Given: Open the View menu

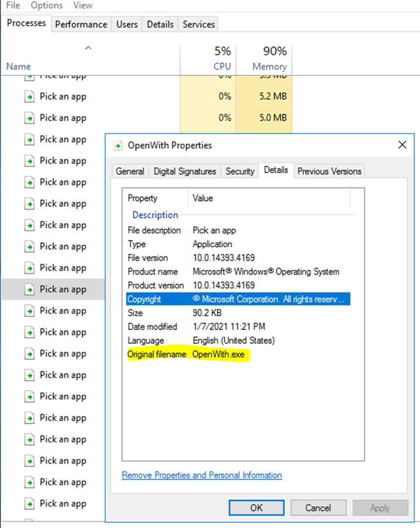Looking at the screenshot, I should point(83,5).
